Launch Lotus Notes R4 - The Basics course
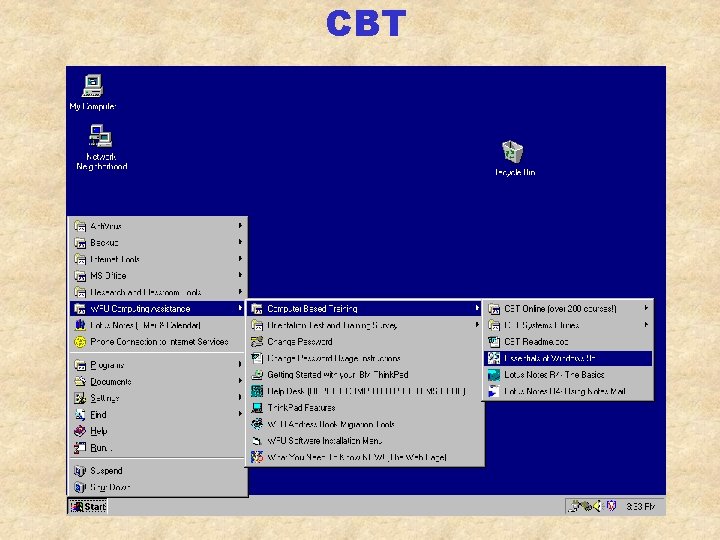 point(568,375)
